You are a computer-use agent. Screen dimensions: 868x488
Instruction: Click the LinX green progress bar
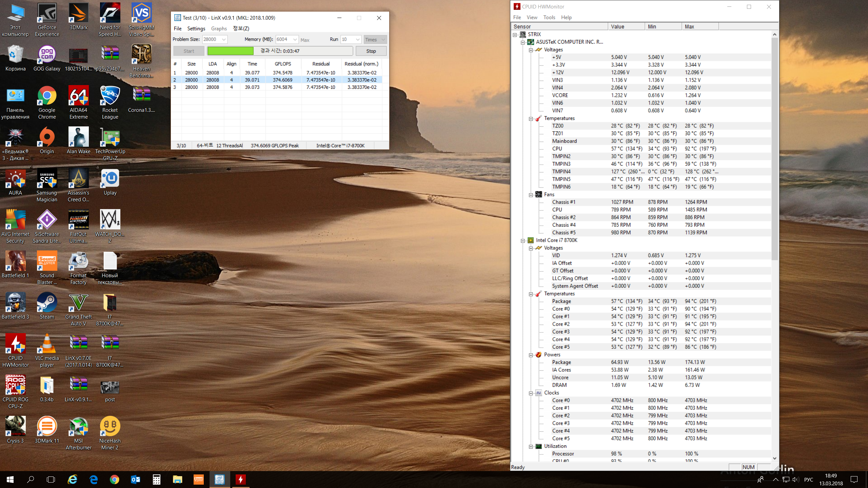pyautogui.click(x=231, y=51)
